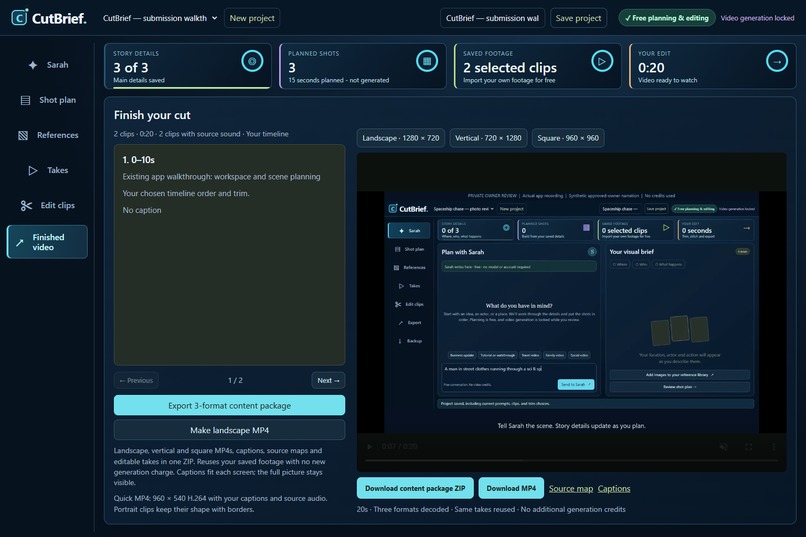806x537 pixels.
Task: Download the content package ZIP
Action: (x=415, y=488)
